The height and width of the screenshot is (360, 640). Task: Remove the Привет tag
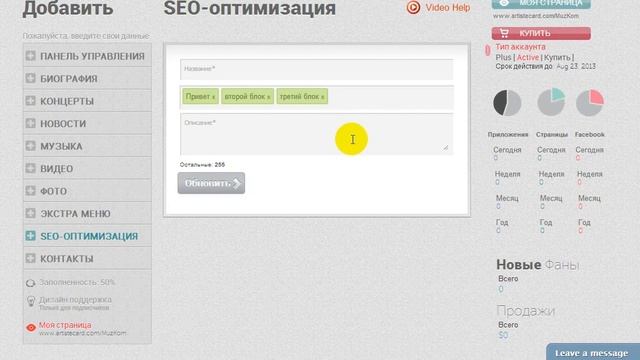[213, 97]
